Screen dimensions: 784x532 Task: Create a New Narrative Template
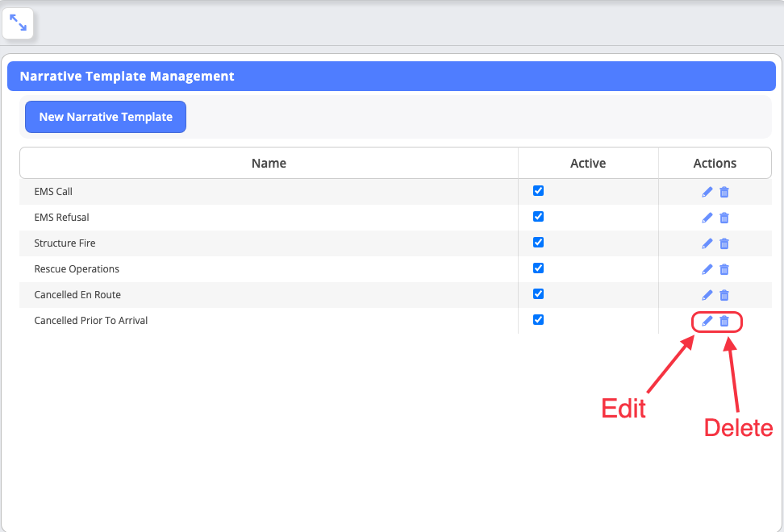(106, 117)
